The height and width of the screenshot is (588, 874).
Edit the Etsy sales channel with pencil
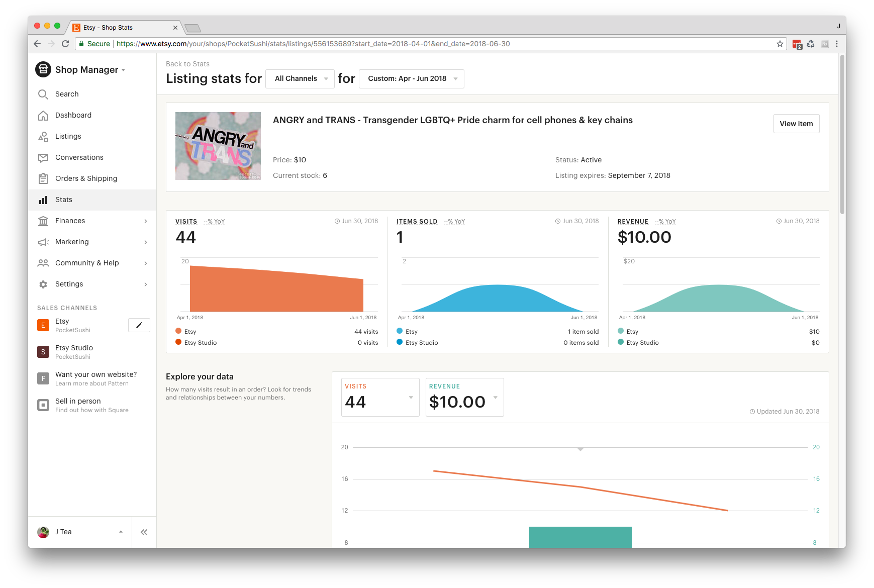click(139, 325)
